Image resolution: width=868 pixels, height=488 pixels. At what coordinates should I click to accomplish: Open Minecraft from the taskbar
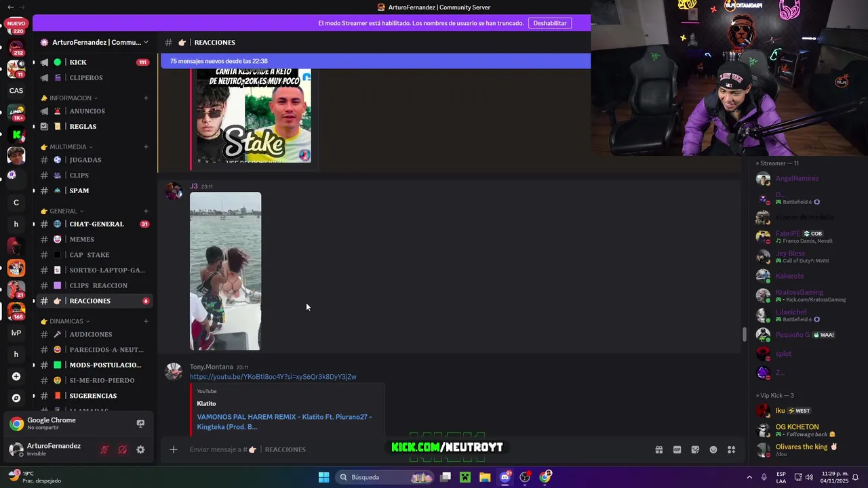tap(465, 477)
